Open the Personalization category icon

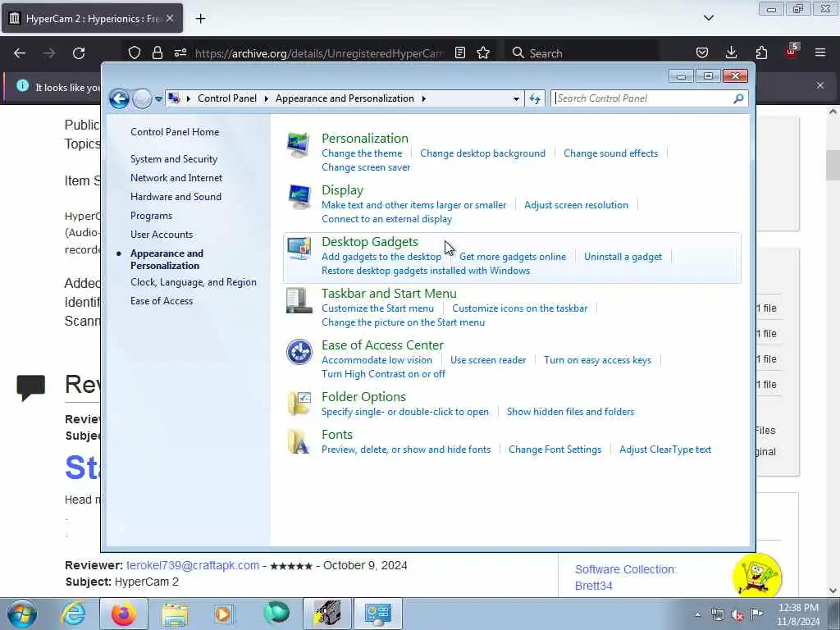(x=298, y=145)
